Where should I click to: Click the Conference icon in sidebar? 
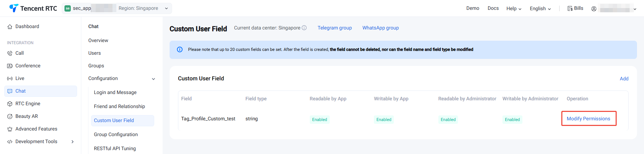pyautogui.click(x=10, y=66)
